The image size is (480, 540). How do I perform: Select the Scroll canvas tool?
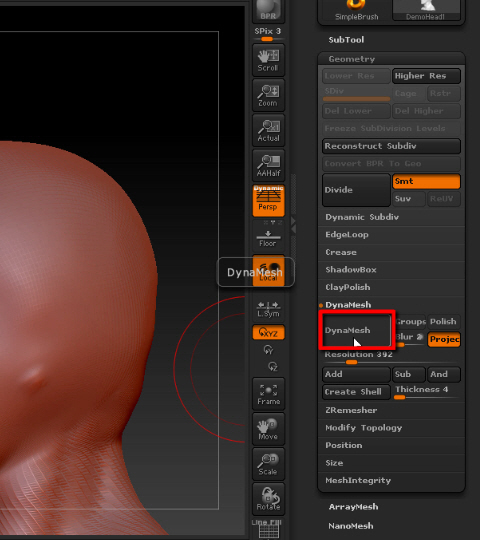[268, 60]
